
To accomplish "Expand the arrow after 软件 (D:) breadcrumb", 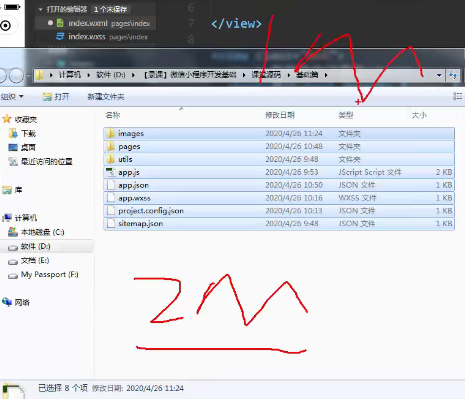I will coord(133,75).
